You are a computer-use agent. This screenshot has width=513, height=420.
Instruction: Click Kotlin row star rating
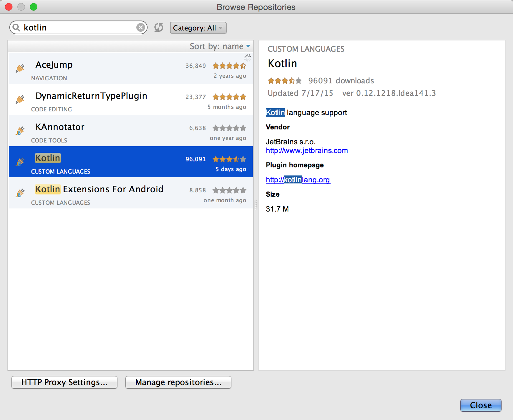coord(229,159)
